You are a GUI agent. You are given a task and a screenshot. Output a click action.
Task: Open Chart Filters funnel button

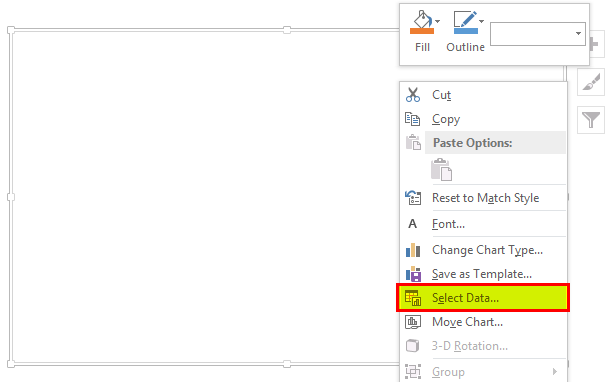[591, 120]
